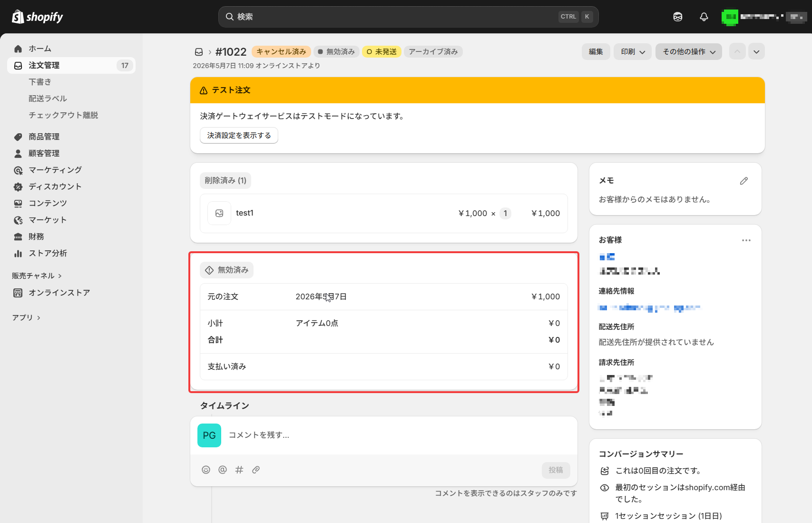Click the マーケティング (marketing) target icon
The width and height of the screenshot is (812, 523).
click(x=18, y=170)
